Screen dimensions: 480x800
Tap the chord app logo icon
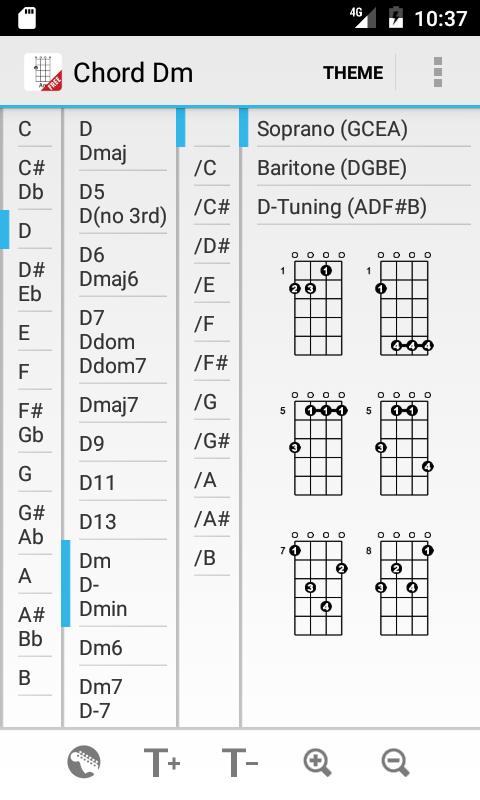click(x=43, y=72)
